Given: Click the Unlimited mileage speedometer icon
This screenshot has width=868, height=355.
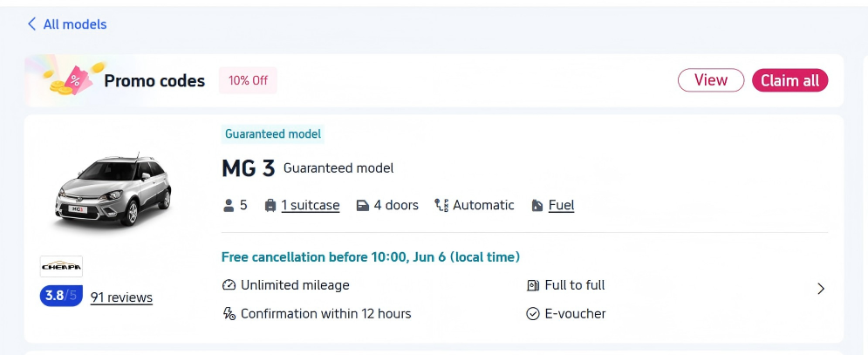Looking at the screenshot, I should click(x=229, y=285).
